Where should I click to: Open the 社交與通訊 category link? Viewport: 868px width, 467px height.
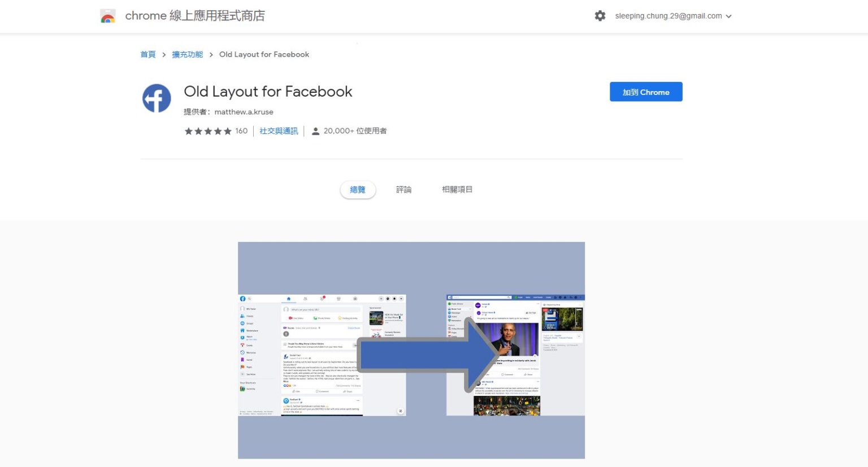pos(278,131)
